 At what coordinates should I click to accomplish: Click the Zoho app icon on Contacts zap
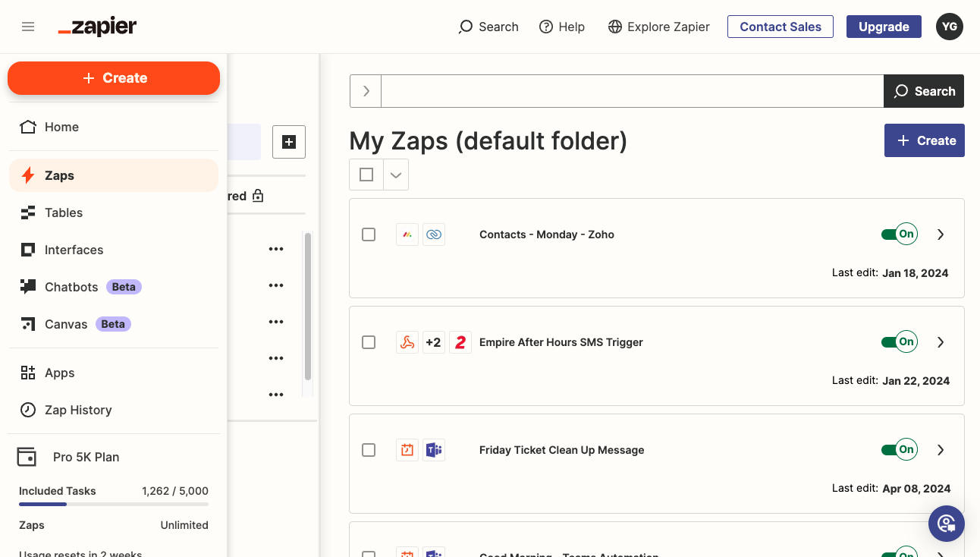(x=434, y=234)
